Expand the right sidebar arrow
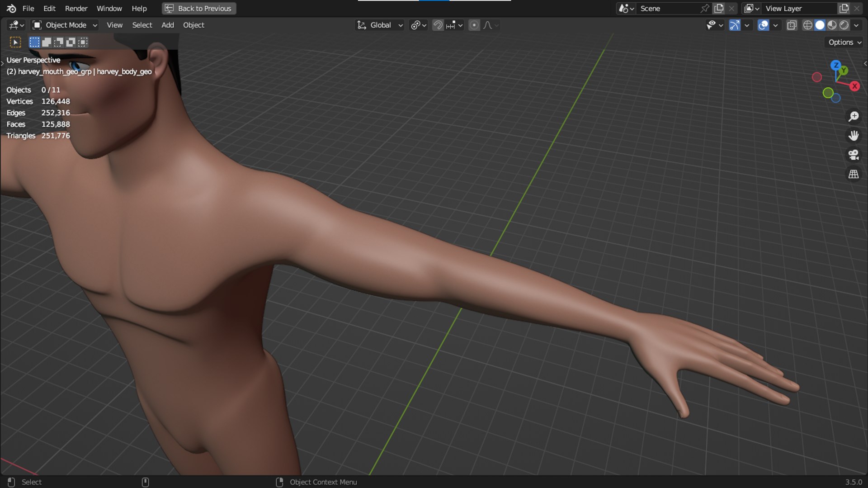The image size is (868, 488). [x=865, y=63]
